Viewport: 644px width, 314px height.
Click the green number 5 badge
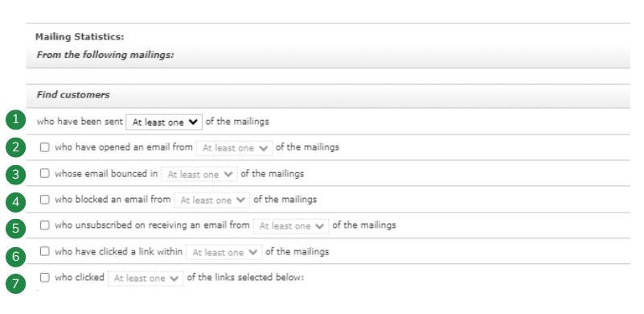pyautogui.click(x=15, y=229)
